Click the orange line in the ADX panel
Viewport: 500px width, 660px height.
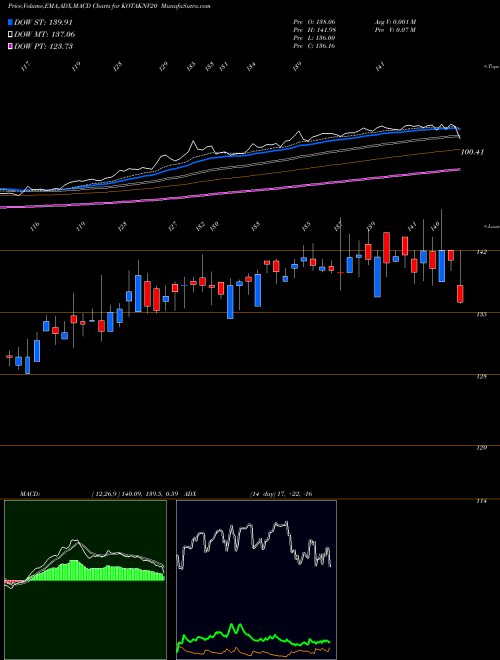(253, 653)
